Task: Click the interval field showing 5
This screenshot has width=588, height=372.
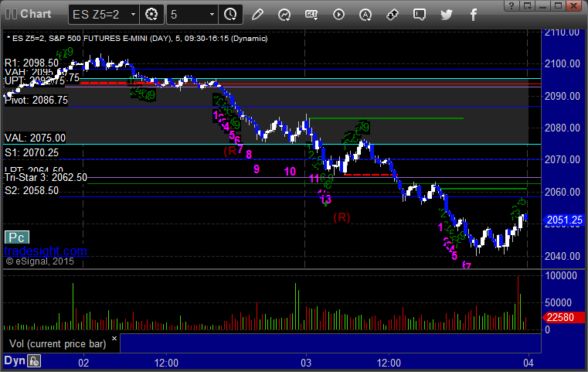Action: [x=188, y=15]
